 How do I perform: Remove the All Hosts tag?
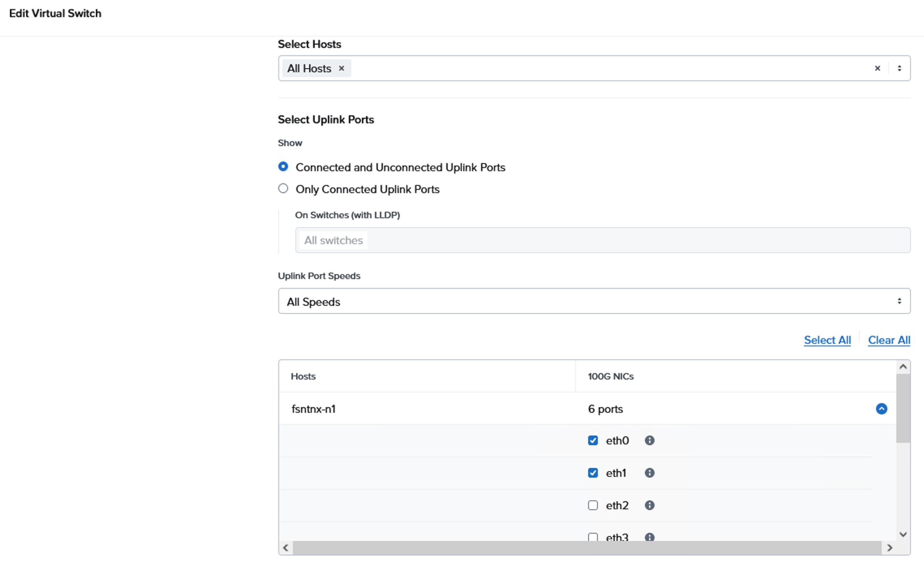tap(342, 69)
